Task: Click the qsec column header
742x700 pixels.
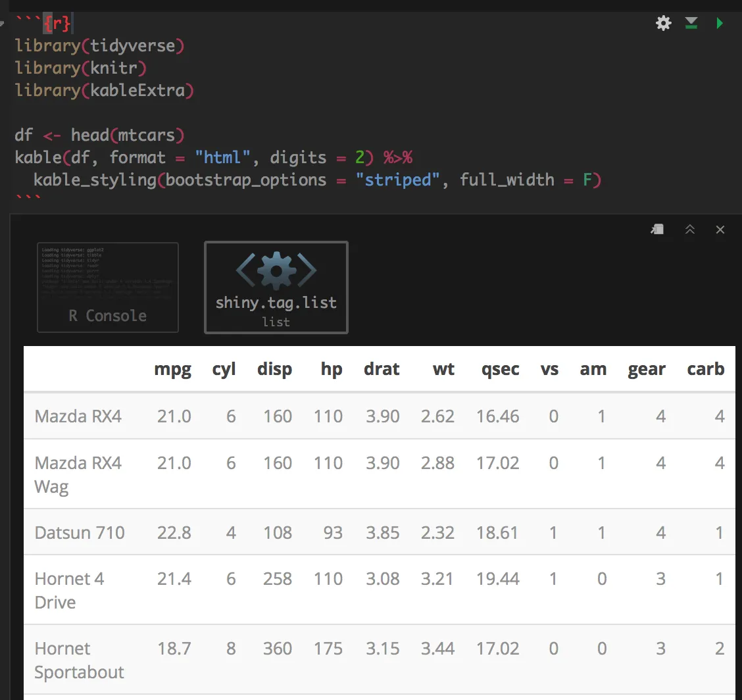Action: [x=500, y=369]
